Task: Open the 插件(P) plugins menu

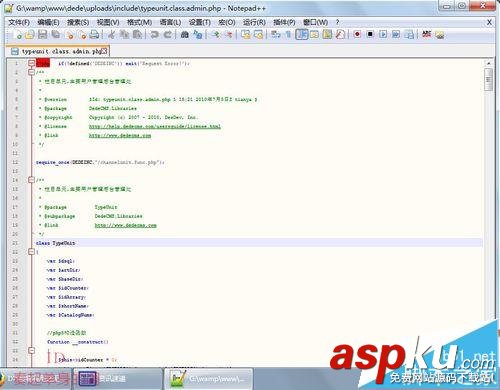Action: pyautogui.click(x=284, y=22)
